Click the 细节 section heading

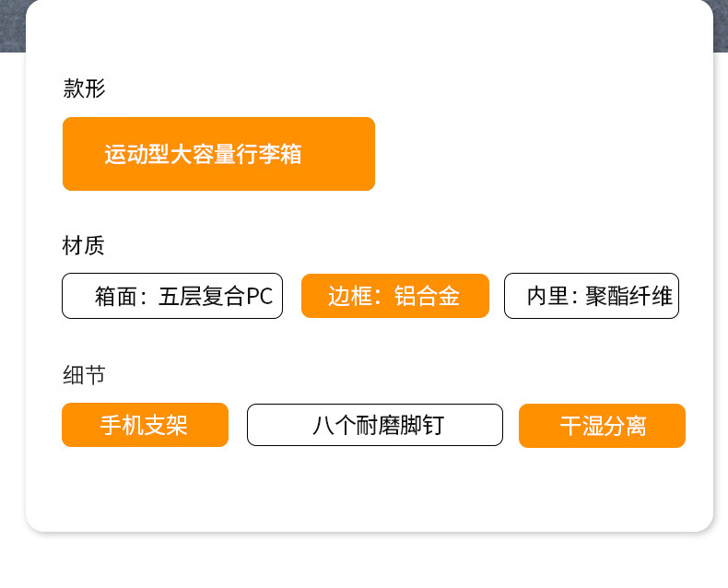point(84,375)
